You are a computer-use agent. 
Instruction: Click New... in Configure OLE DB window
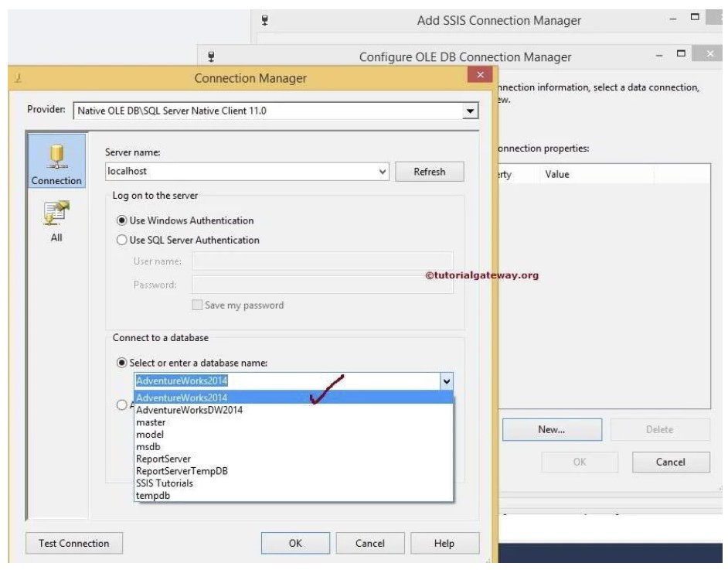[552, 430]
